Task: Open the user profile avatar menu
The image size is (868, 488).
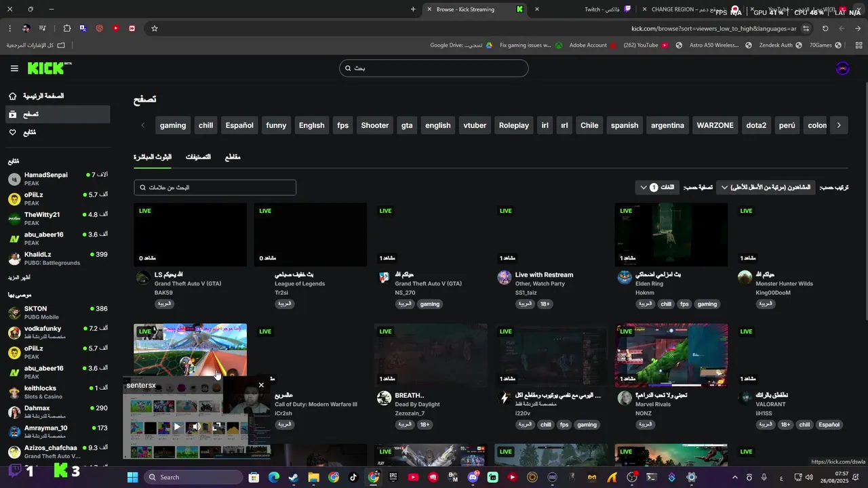Action: [842, 68]
